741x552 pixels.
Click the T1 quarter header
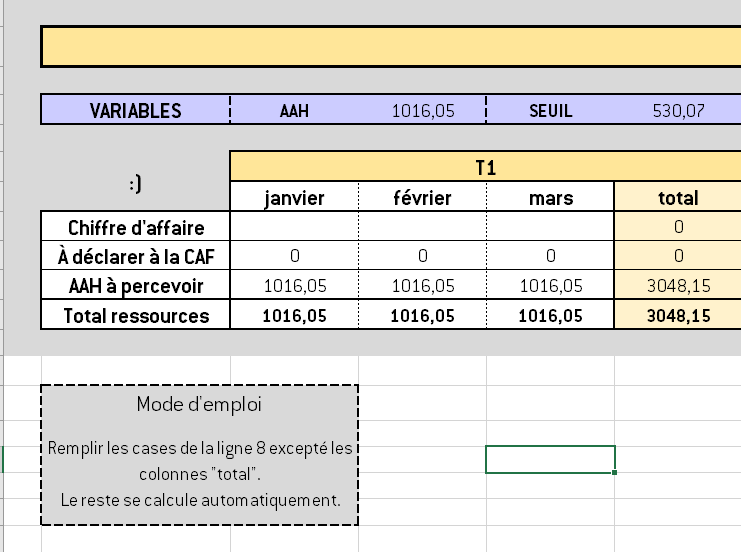pyautogui.click(x=486, y=166)
